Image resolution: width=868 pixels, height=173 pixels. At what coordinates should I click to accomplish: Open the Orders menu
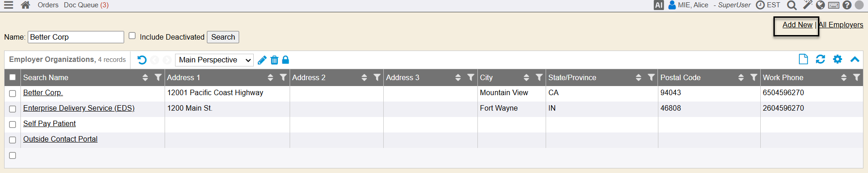(48, 5)
